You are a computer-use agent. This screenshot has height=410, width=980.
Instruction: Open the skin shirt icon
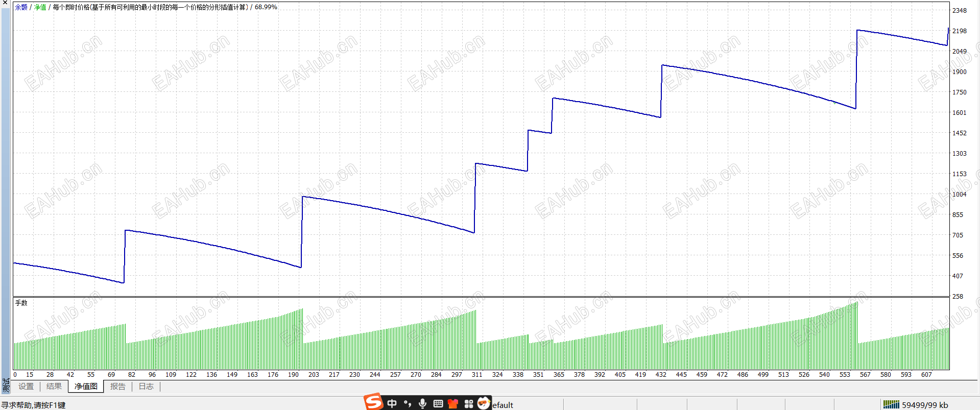[x=453, y=403]
